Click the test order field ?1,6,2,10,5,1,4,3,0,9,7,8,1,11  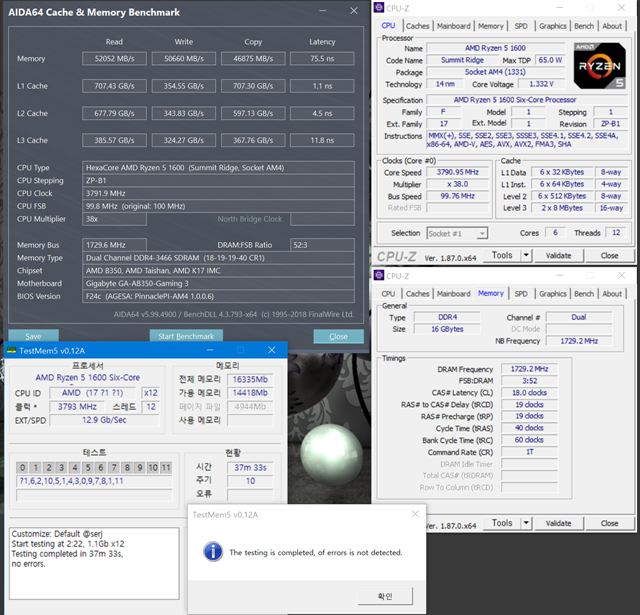pyautogui.click(x=94, y=481)
